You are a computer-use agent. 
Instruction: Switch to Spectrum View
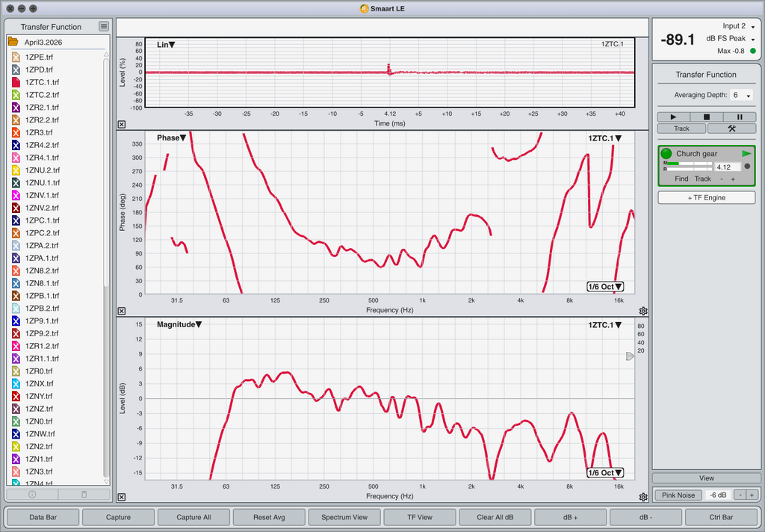point(344,517)
